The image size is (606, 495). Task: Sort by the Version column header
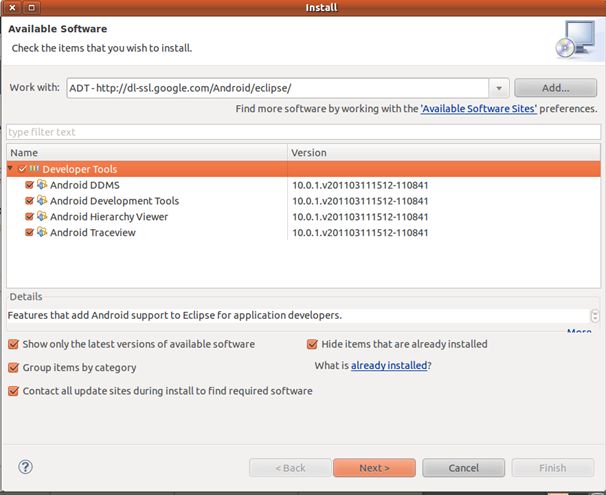tap(444, 153)
